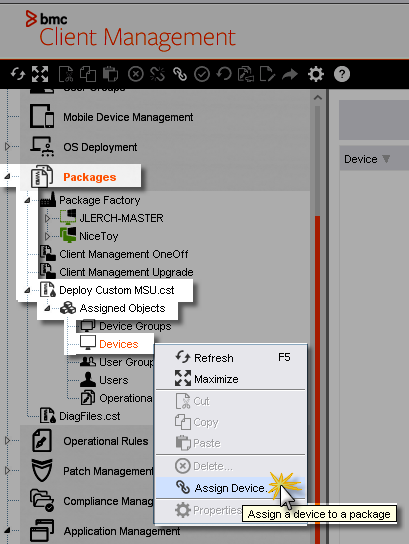Click the Refresh icon in the toolbar
This screenshot has height=544, width=409.
[18, 74]
